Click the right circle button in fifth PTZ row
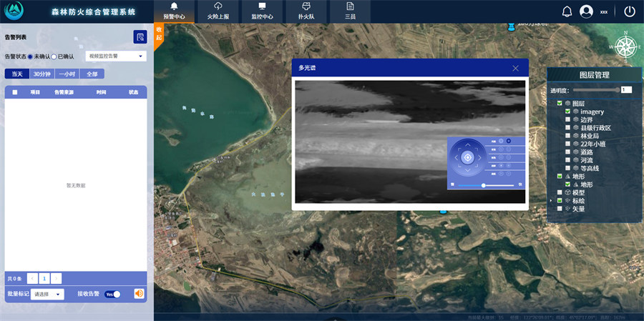644x321 pixels. pos(509,174)
